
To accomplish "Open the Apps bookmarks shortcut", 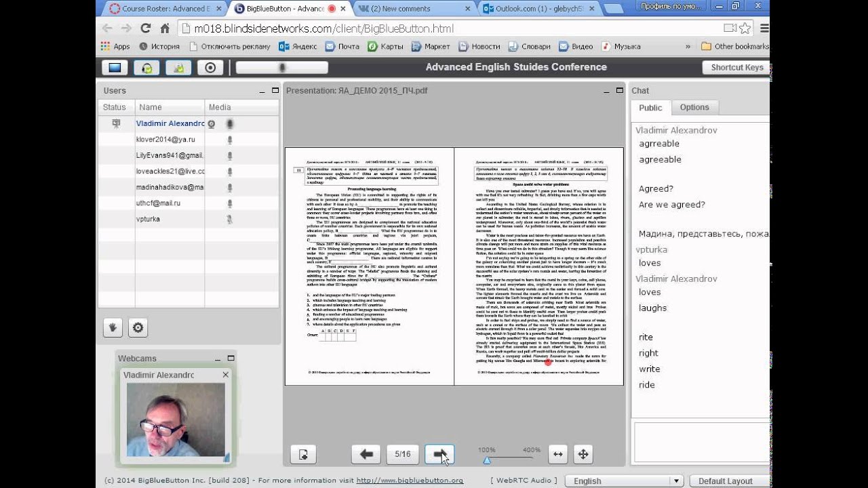I will click(115, 46).
